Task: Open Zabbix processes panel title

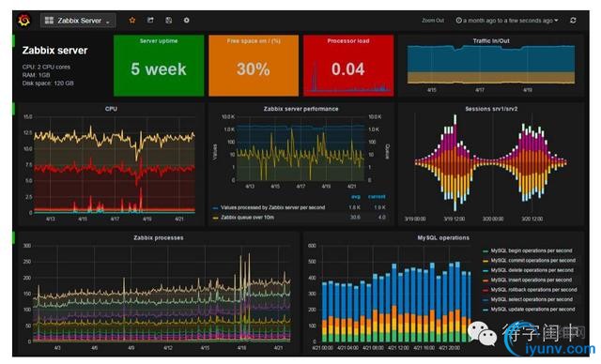Action: (x=159, y=238)
